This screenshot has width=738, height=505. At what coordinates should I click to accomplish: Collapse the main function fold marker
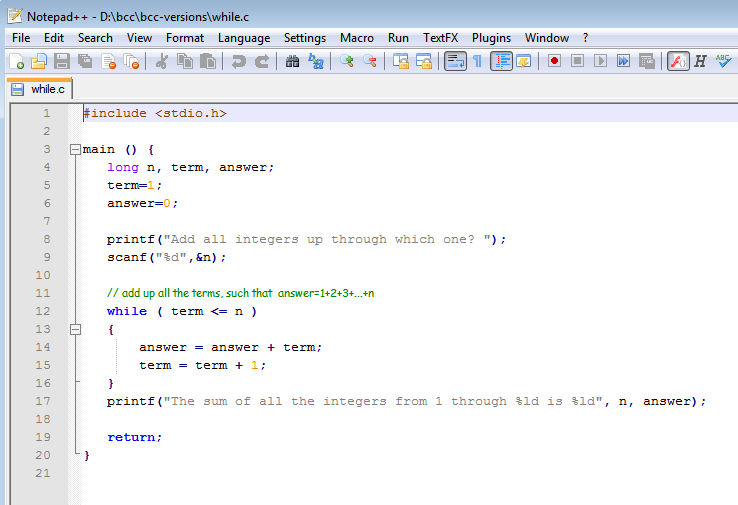pos(75,149)
